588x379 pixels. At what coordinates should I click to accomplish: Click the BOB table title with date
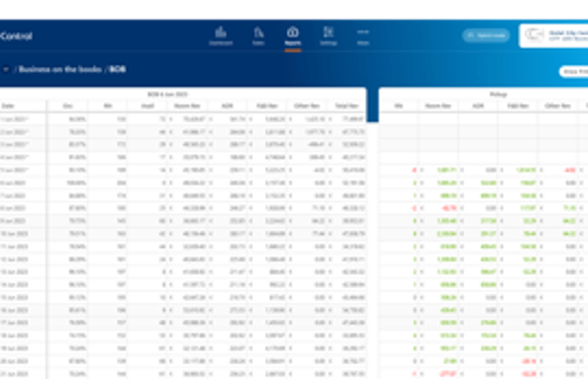click(168, 94)
